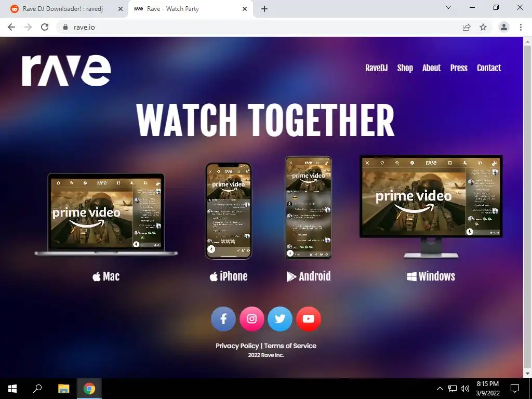Open Windows taskbar search
The width and height of the screenshot is (532, 399).
pos(37,389)
